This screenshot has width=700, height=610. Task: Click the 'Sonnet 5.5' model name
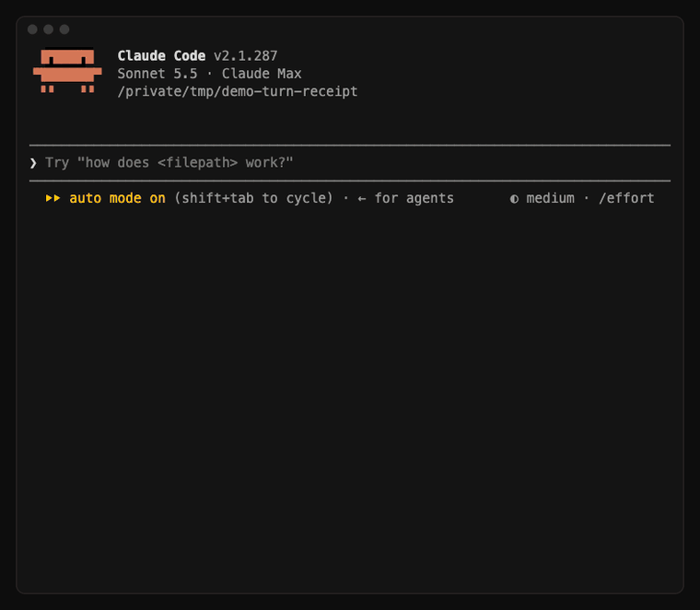pyautogui.click(x=157, y=74)
